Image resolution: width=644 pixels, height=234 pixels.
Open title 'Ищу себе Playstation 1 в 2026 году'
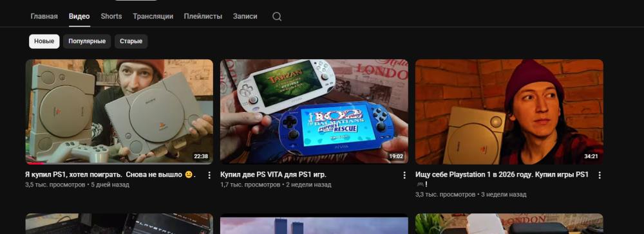502,179
